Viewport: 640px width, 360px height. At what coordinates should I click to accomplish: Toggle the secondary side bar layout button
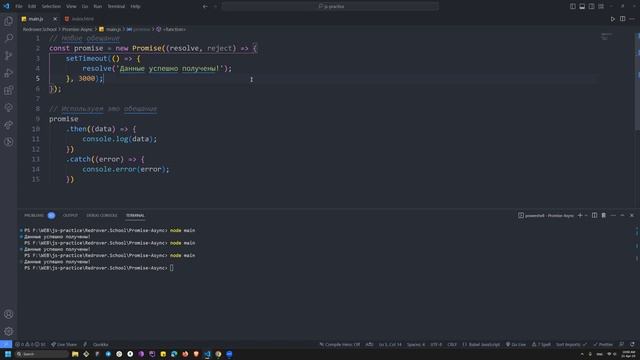(x=591, y=7)
